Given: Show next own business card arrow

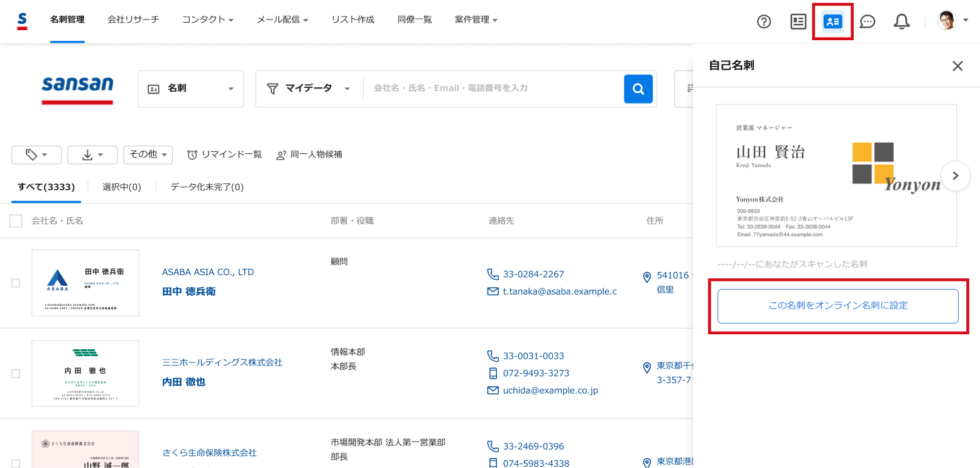Looking at the screenshot, I should [x=955, y=176].
